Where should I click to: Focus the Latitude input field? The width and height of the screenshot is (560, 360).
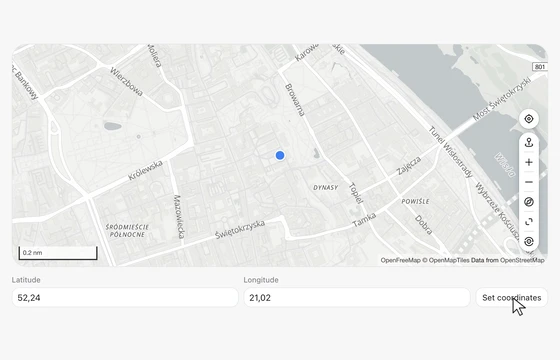click(125, 298)
